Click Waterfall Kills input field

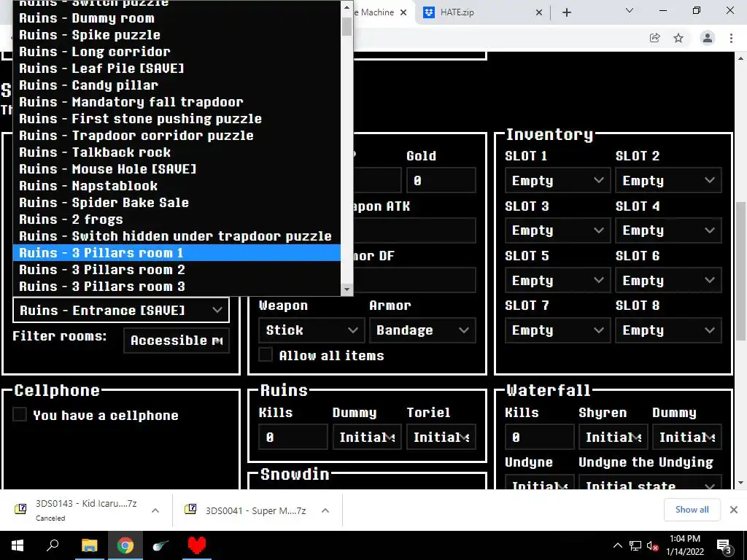click(539, 437)
